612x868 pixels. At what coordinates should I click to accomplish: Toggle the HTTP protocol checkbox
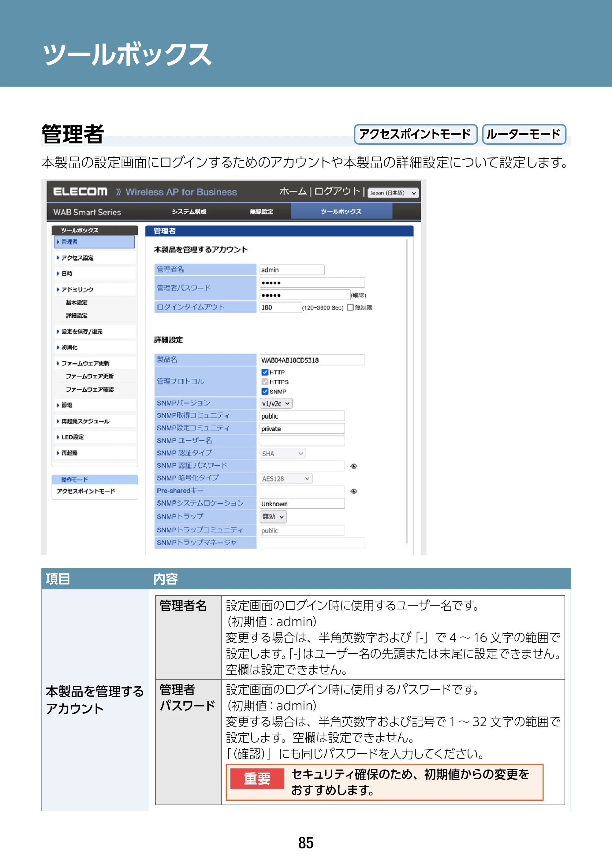(265, 373)
